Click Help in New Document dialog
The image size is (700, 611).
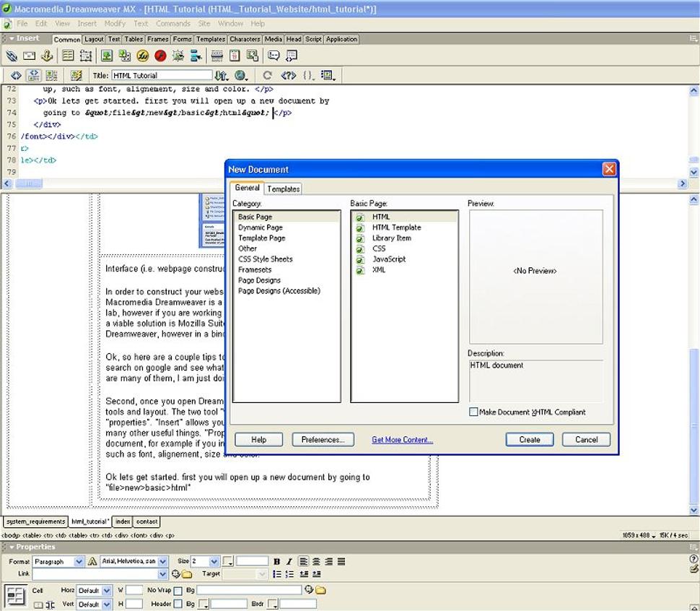coord(258,440)
